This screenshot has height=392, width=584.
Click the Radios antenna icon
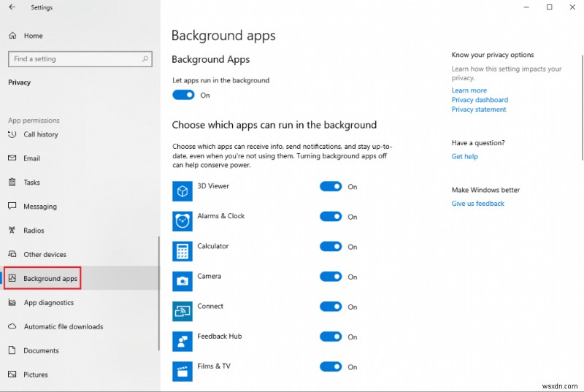pyautogui.click(x=12, y=231)
